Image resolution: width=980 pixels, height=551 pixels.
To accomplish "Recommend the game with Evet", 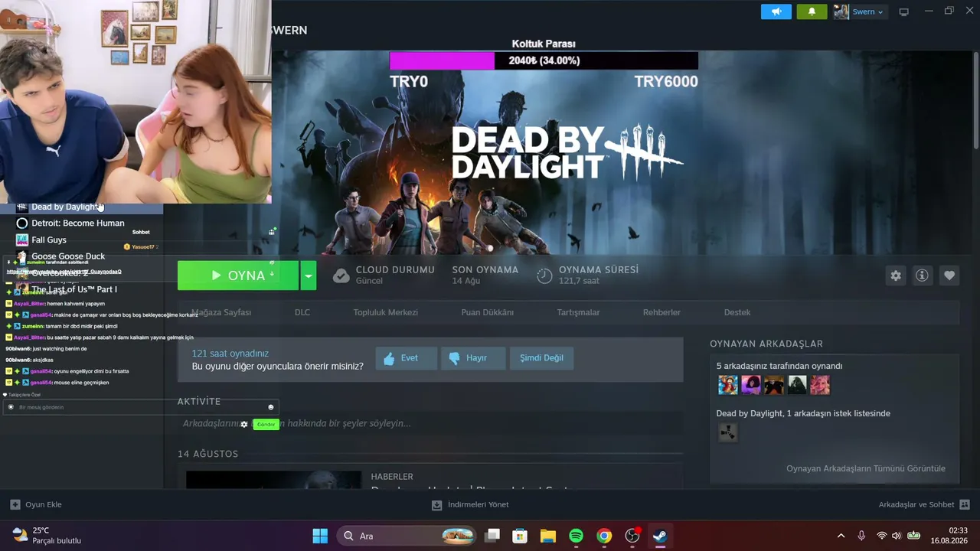I will point(406,358).
